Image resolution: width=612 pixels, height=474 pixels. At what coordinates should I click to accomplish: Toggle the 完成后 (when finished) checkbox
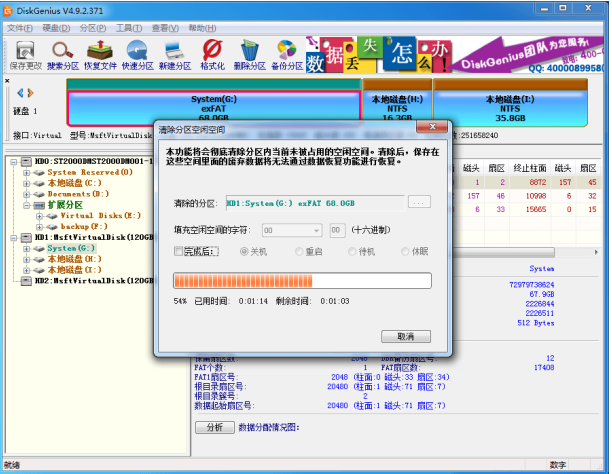tap(178, 251)
